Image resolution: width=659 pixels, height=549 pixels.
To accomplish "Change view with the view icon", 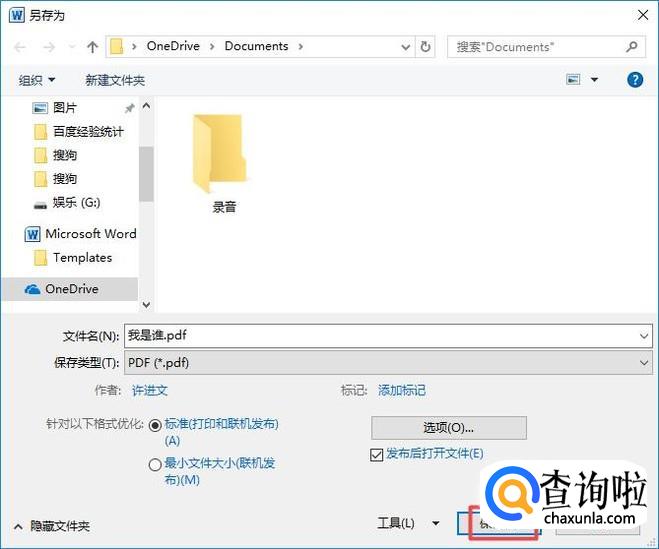I will 573,79.
